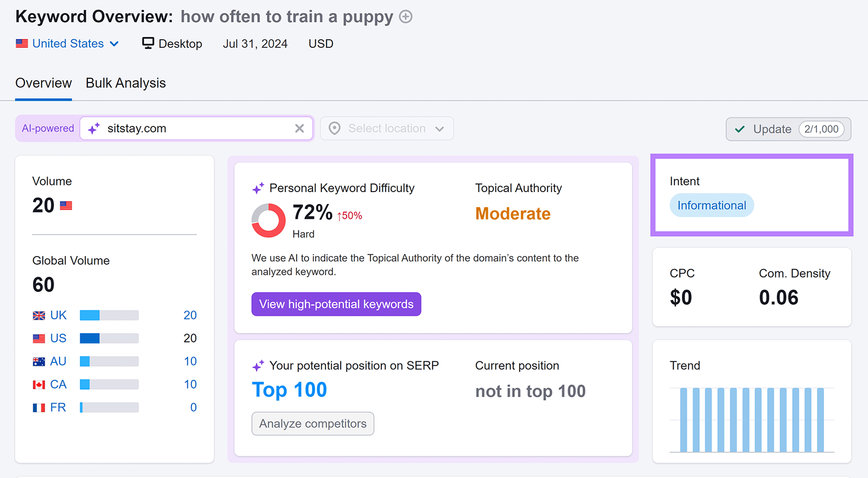Switch to the Bulk Analysis tab
The image size is (868, 478).
click(126, 83)
